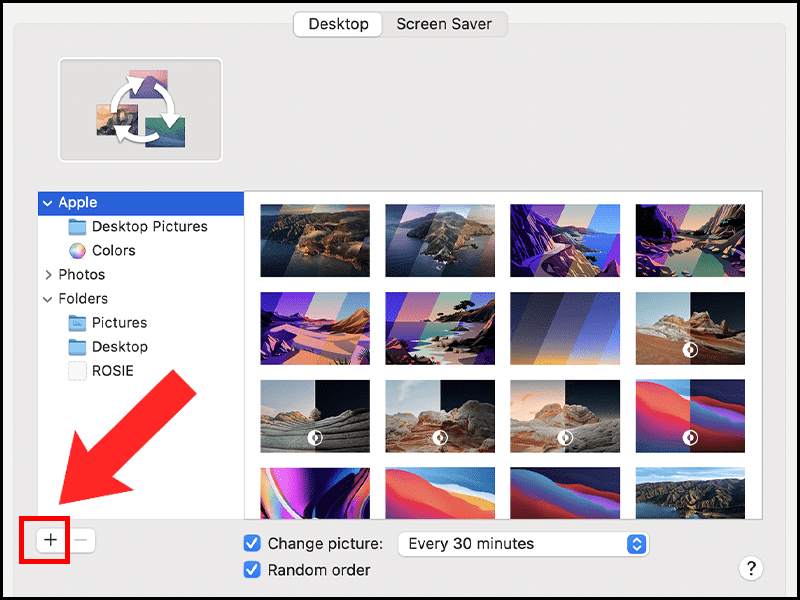
Task: Click the Desktop folder icon under Folders
Action: coord(77,347)
